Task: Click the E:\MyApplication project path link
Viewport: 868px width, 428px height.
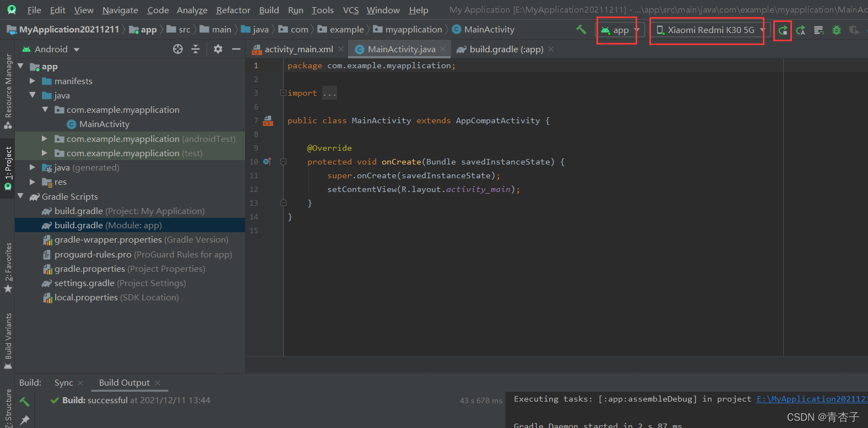Action: [812, 399]
